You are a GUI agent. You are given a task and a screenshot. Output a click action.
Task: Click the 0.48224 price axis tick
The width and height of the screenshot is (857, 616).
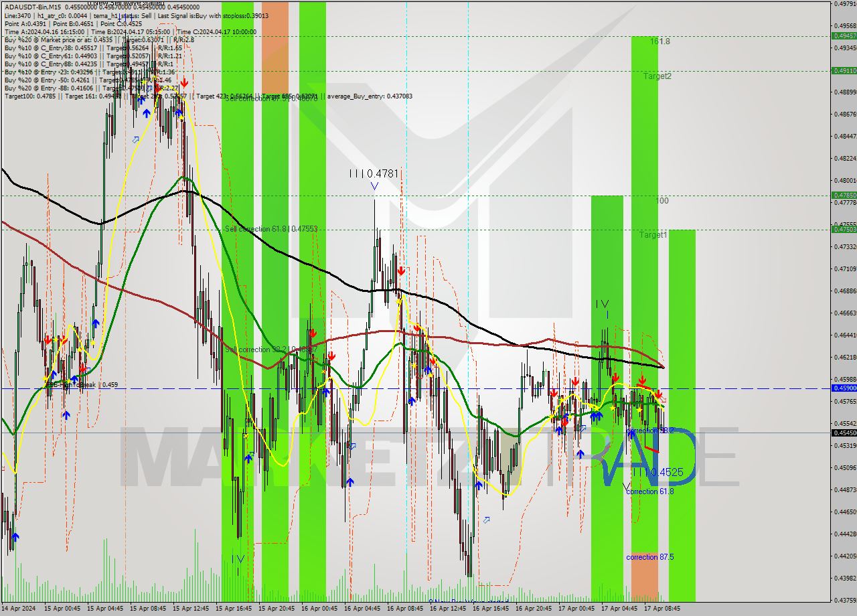(844, 159)
